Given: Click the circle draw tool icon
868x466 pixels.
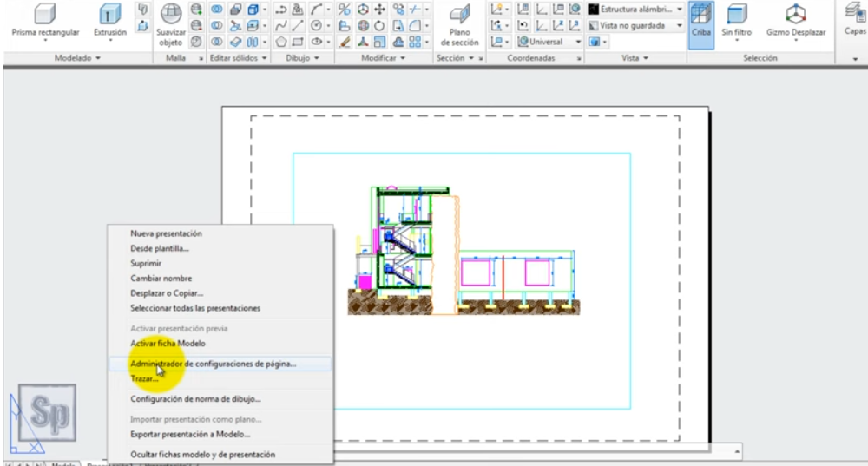Looking at the screenshot, I should click(316, 25).
